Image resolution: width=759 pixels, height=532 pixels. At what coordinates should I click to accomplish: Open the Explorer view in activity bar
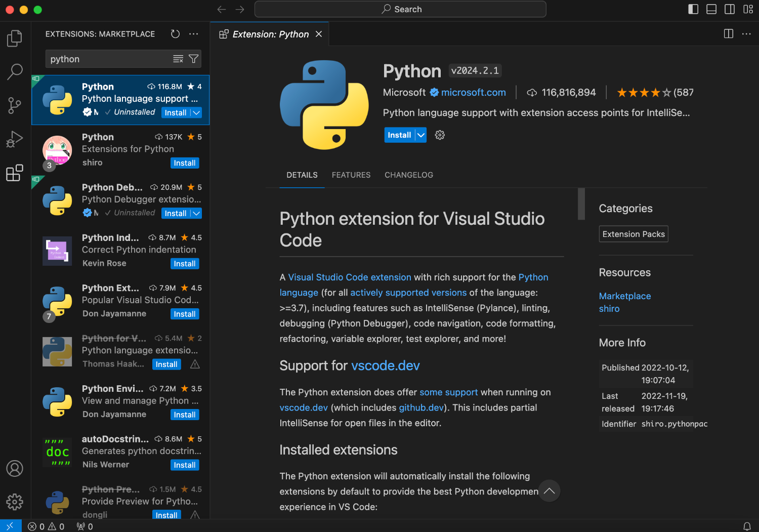(x=15, y=38)
